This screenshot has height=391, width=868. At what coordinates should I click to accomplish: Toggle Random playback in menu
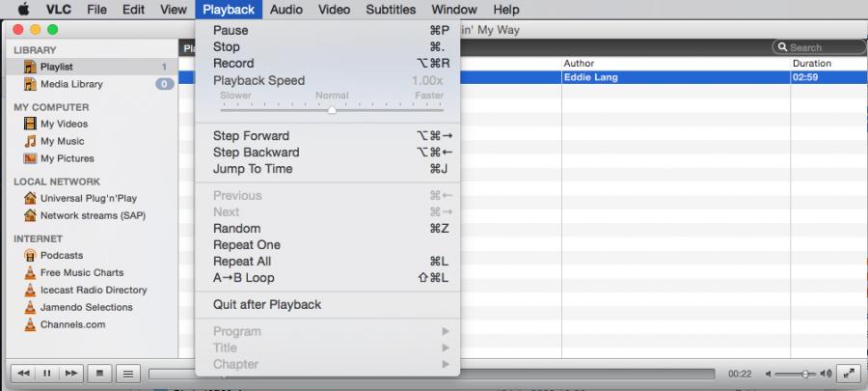pos(327,228)
